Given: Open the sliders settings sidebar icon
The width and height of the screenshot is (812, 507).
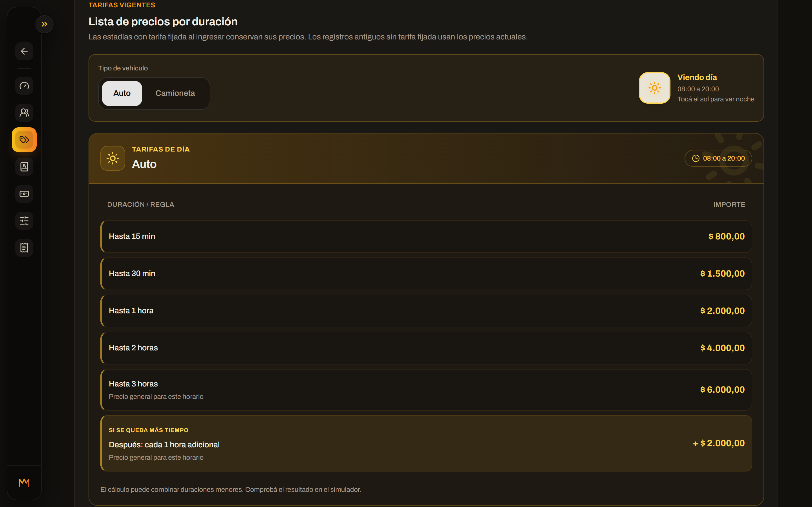Looking at the screenshot, I should click(x=24, y=221).
